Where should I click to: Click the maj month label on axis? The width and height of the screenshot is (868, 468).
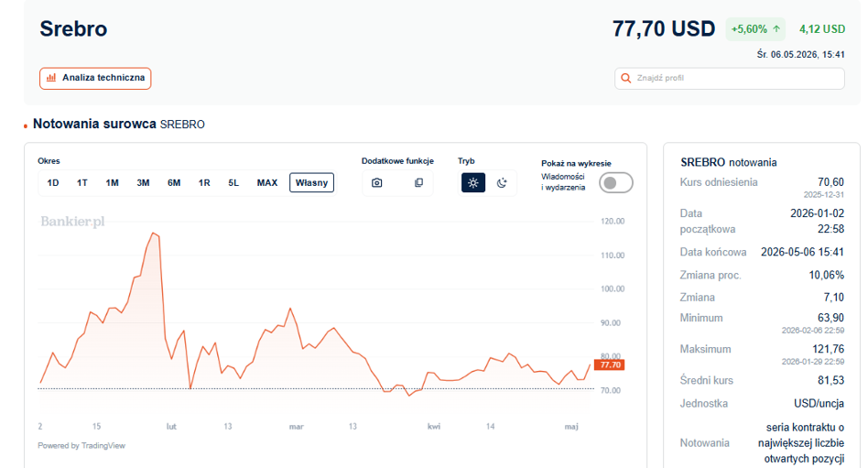571,427
